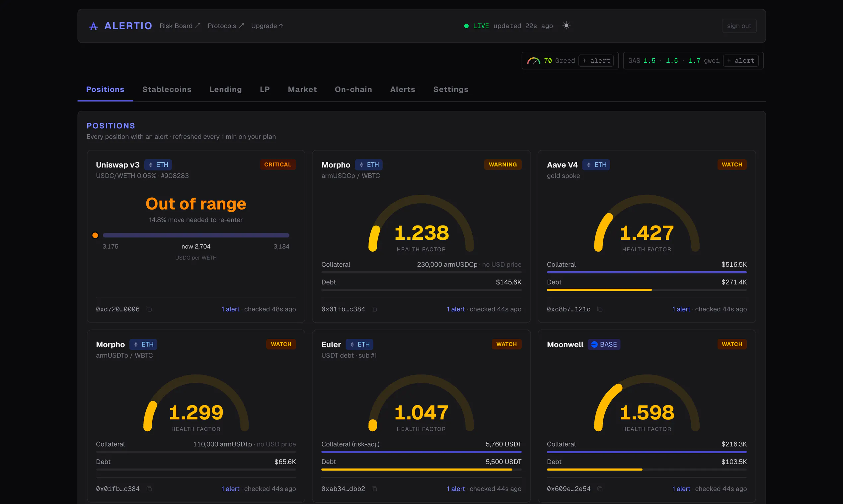Open the 1 alert link on Moonwell card
This screenshot has height=504, width=843.
coord(681,489)
